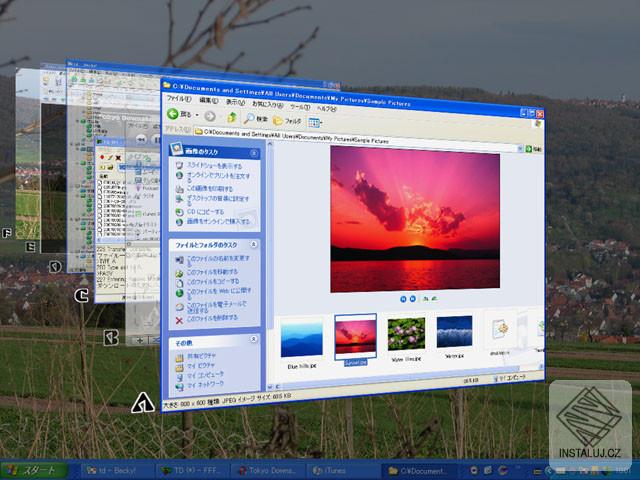The height and width of the screenshot is (480, 640).
Task: Toggle the Folders pane button
Action: pos(287,120)
